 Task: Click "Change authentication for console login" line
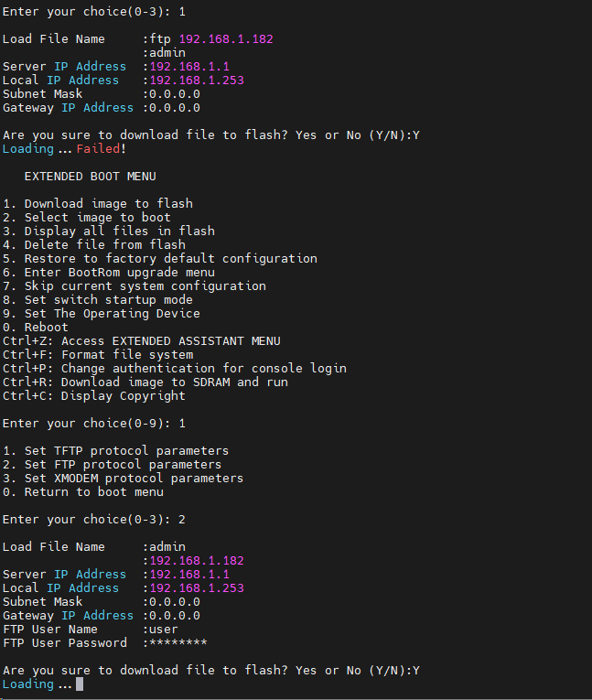tap(175, 369)
